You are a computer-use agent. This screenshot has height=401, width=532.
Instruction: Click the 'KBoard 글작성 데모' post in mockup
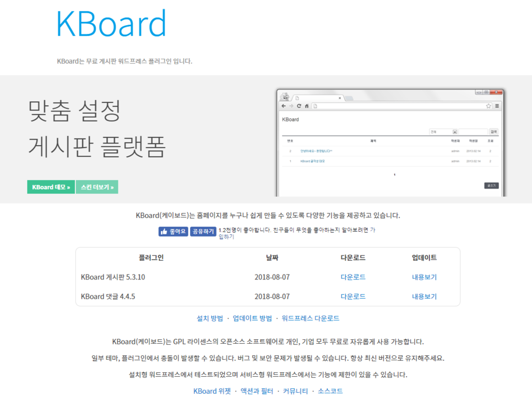(312, 161)
